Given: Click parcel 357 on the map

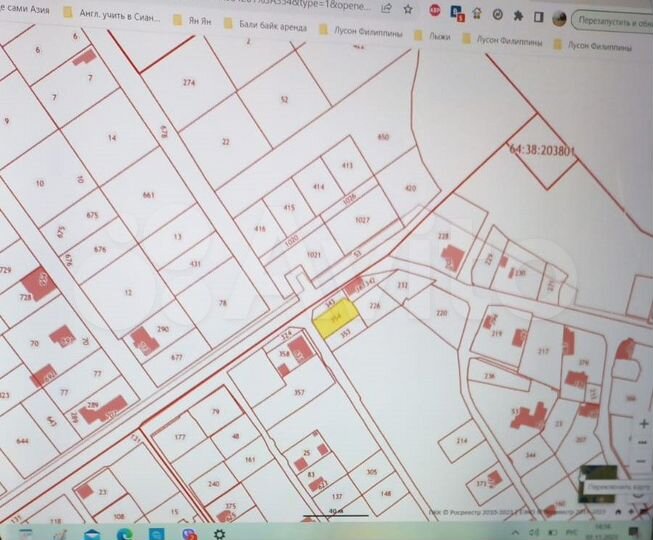Looking at the screenshot, I should (x=298, y=392).
